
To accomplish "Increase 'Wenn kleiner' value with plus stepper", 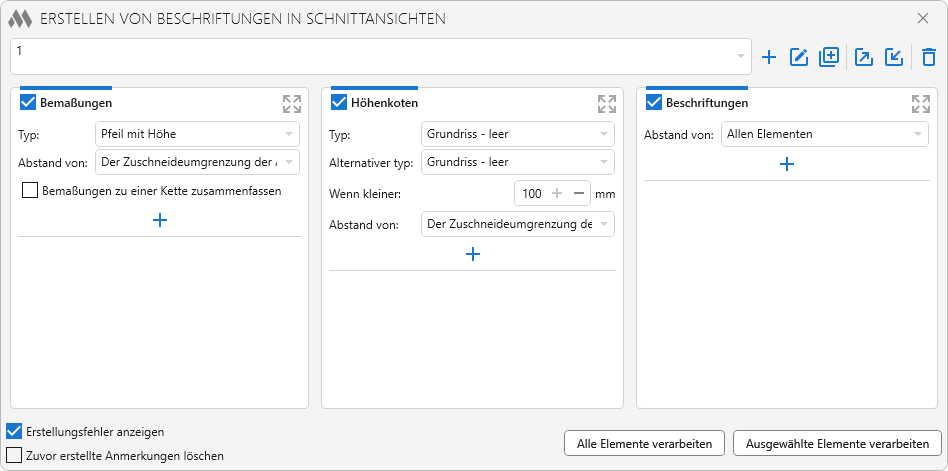I will coord(557,193).
